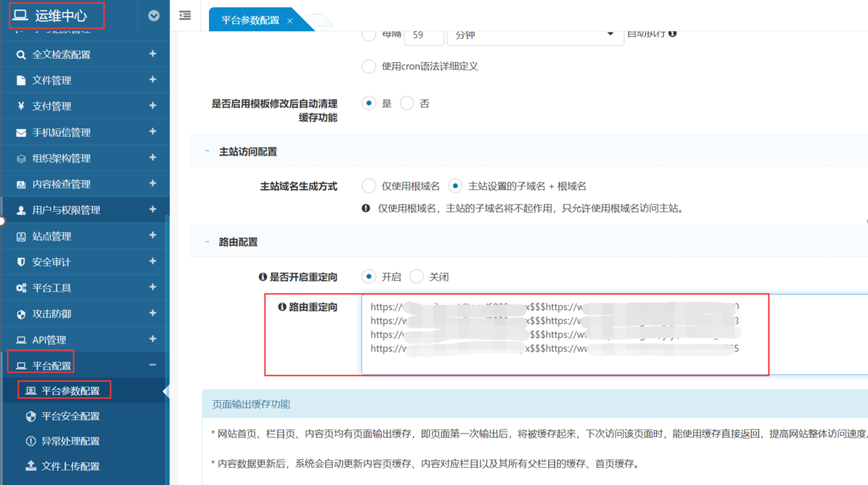Viewport: 868px width, 485px height.
Task: Click the 文件管理 document icon
Action: [x=21, y=80]
